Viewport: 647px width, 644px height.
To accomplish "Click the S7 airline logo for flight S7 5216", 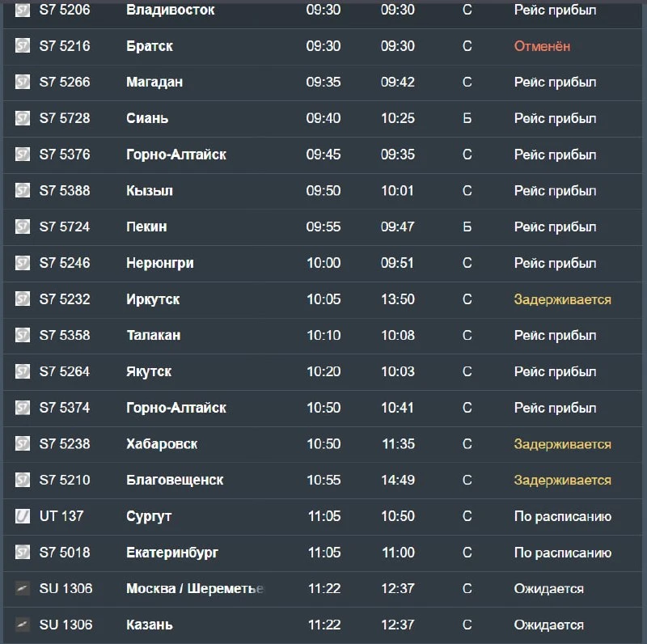I will pos(23,45).
